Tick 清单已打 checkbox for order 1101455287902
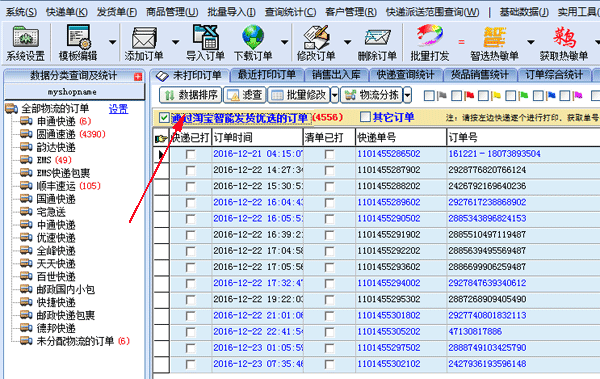Screen dimensions: 600x379 pos(329,170)
